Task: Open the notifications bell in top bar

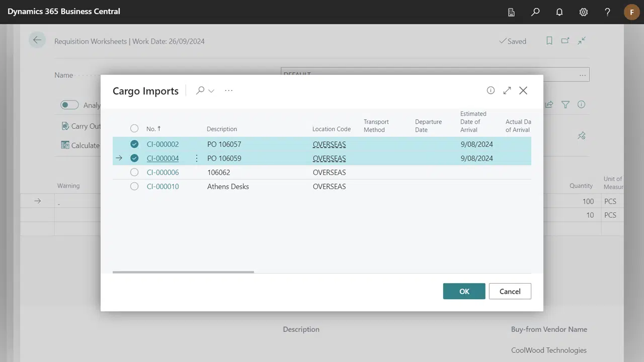Action: coord(559,12)
